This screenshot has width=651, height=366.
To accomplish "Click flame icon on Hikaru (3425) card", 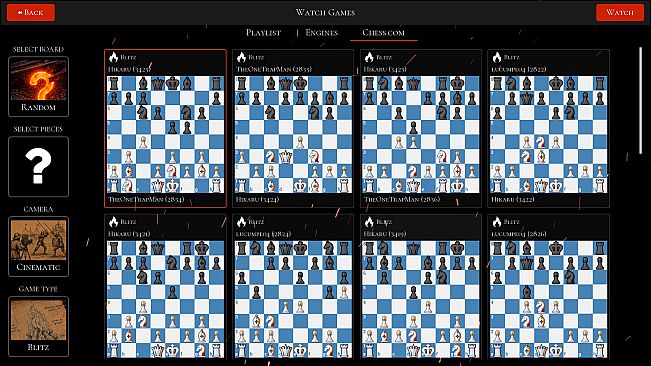I will coord(113,57).
